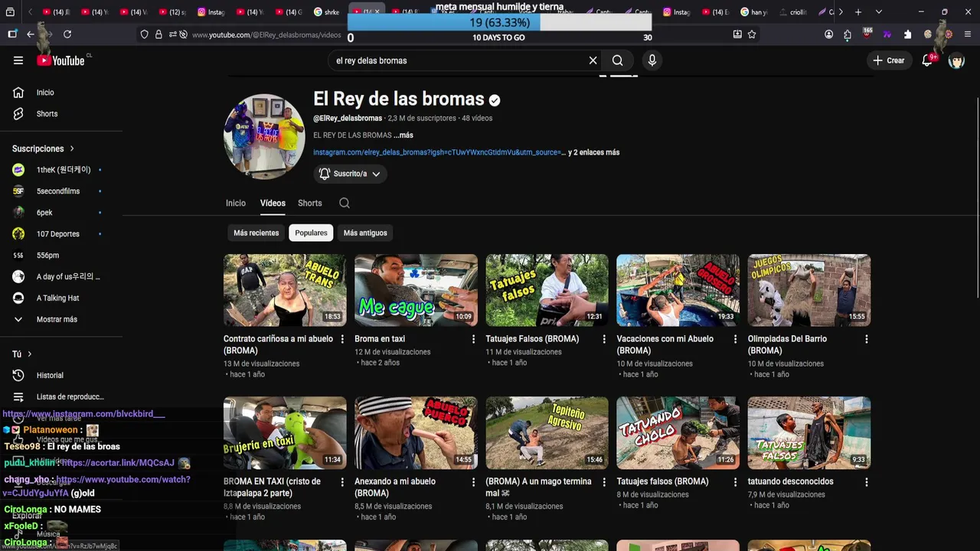Expand the Tú section

pos(22,354)
